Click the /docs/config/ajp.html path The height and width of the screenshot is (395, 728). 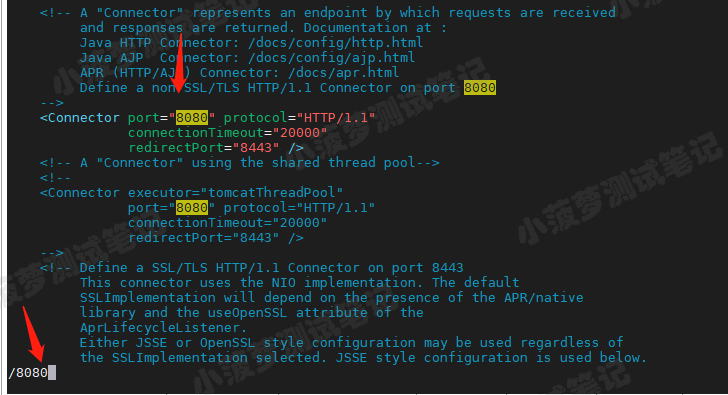coord(331,58)
